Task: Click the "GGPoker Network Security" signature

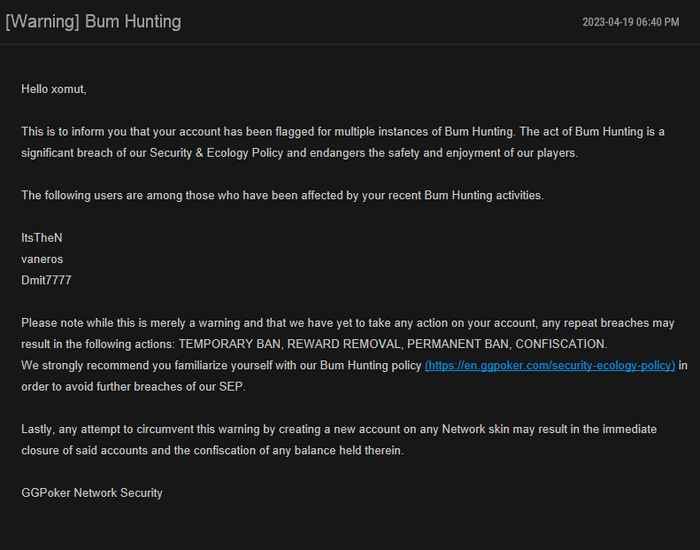Action: [x=92, y=493]
